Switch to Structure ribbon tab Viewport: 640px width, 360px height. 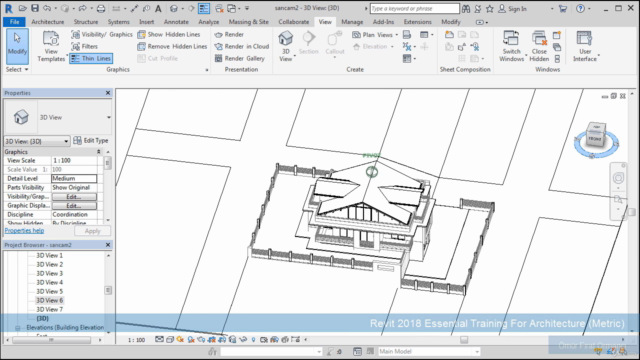(x=86, y=22)
